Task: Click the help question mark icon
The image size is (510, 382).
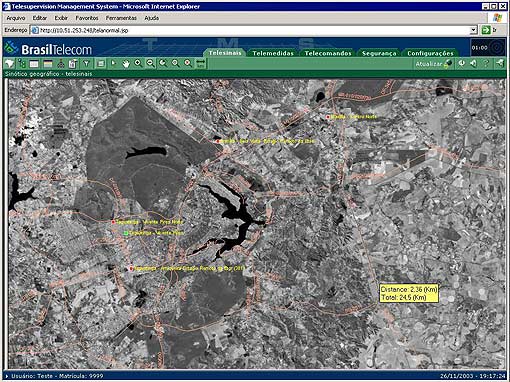Action: 486,63
